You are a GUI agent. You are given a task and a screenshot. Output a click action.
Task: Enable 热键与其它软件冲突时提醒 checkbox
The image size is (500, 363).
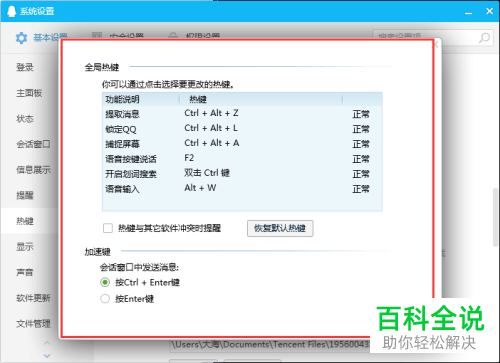tap(108, 228)
